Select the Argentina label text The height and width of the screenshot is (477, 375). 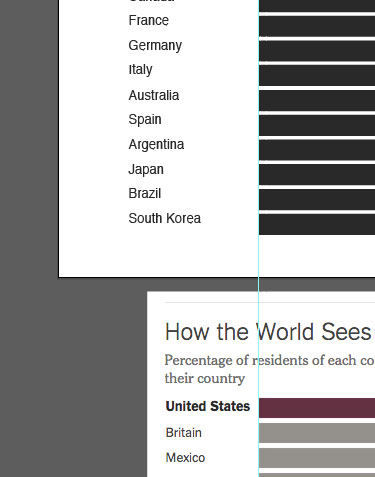156,145
